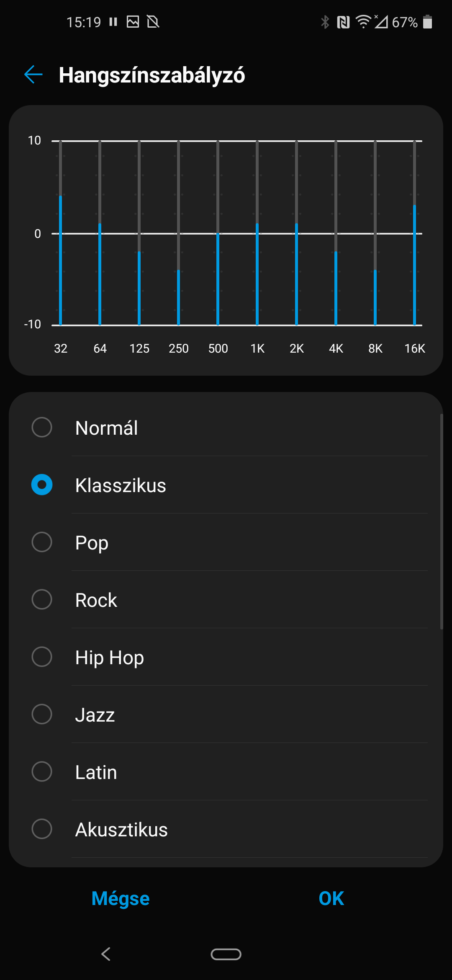452x980 pixels.
Task: Tap the home navigation pill
Action: [226, 954]
